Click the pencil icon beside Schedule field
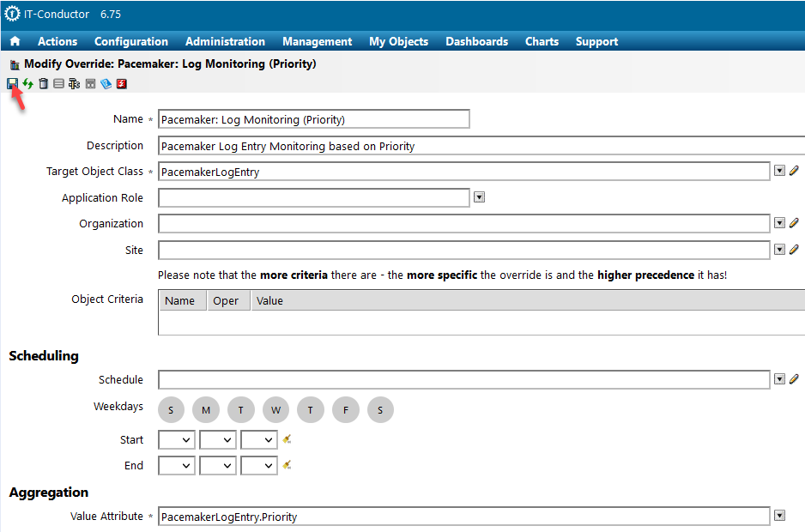Viewport: 805px width, 532px height. coord(794,378)
